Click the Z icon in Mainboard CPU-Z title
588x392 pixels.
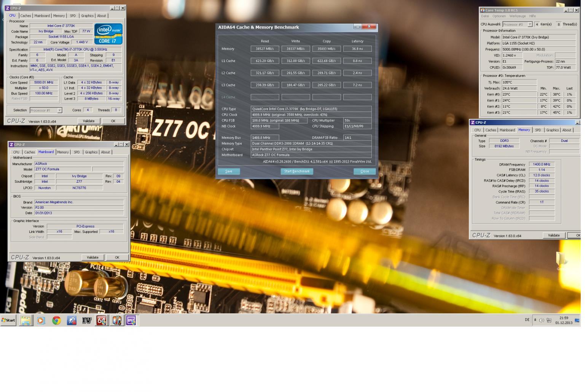pos(11,145)
